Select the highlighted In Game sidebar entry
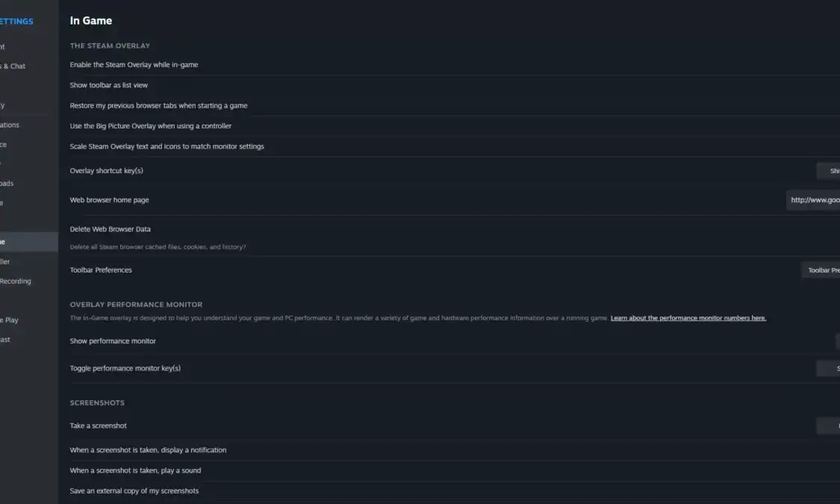 point(29,242)
